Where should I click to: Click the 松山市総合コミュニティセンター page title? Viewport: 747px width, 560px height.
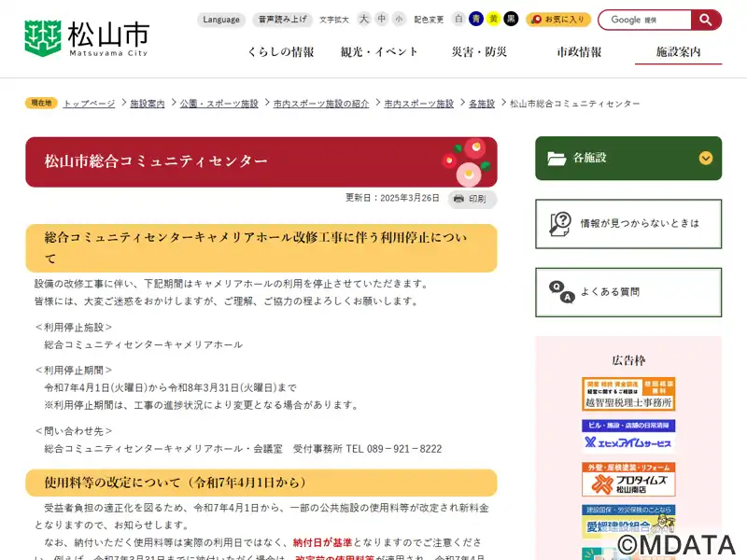coord(156,161)
